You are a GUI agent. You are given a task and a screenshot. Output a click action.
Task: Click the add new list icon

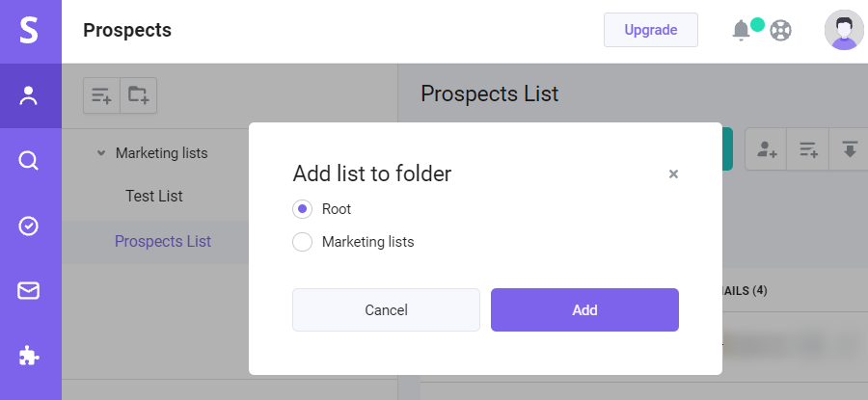102,95
